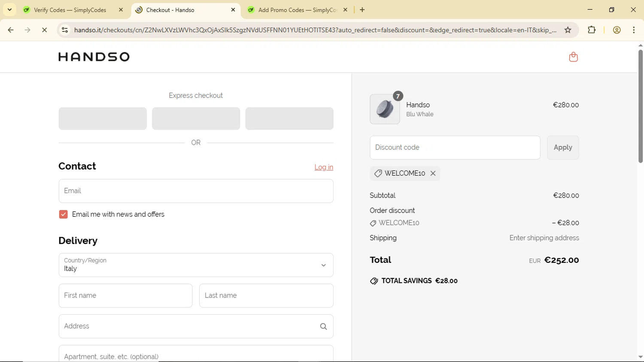644x362 pixels.
Task: Click the Subtotal €280.00 value
Action: point(566,196)
